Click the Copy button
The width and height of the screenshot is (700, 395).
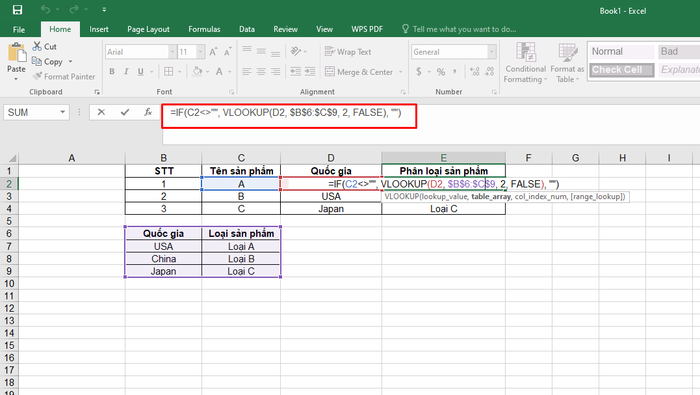click(48, 62)
